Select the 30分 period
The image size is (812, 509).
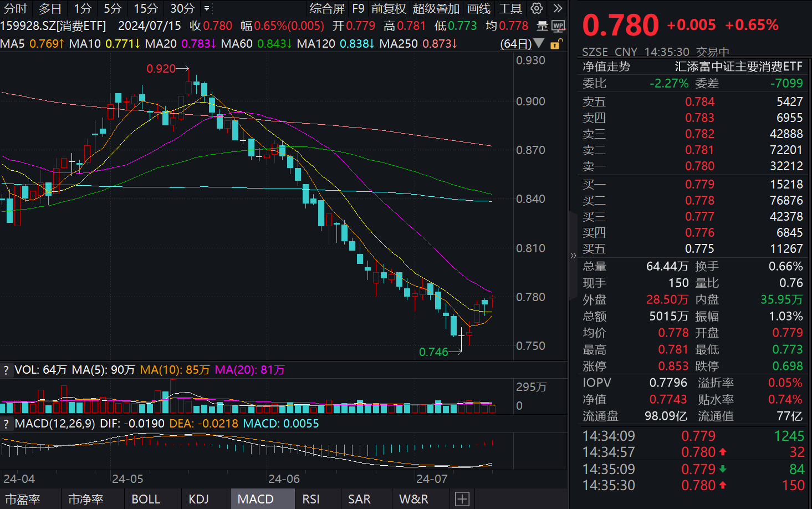pyautogui.click(x=182, y=8)
